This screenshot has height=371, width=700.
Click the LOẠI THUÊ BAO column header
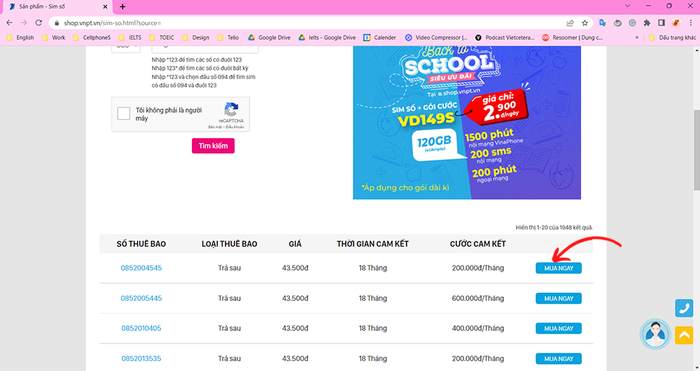coord(229,244)
